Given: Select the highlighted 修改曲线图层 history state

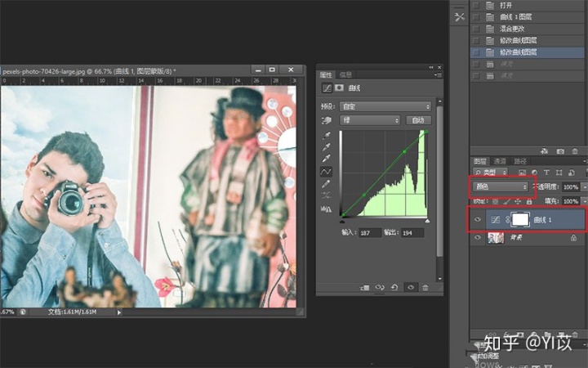Looking at the screenshot, I should click(x=528, y=52).
